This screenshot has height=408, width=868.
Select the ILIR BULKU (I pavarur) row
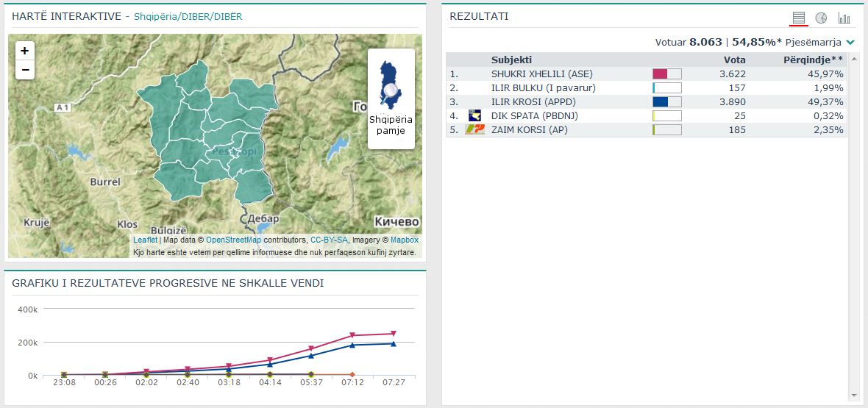tap(543, 87)
